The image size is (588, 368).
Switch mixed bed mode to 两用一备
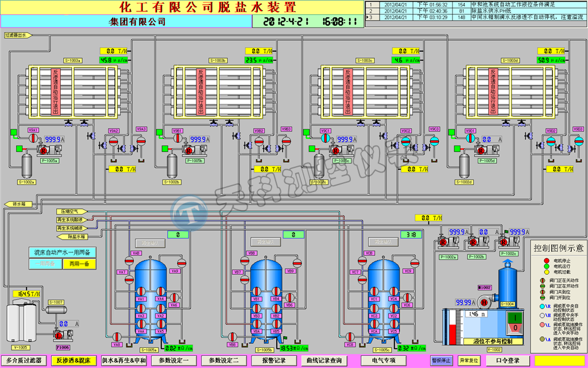click(79, 264)
